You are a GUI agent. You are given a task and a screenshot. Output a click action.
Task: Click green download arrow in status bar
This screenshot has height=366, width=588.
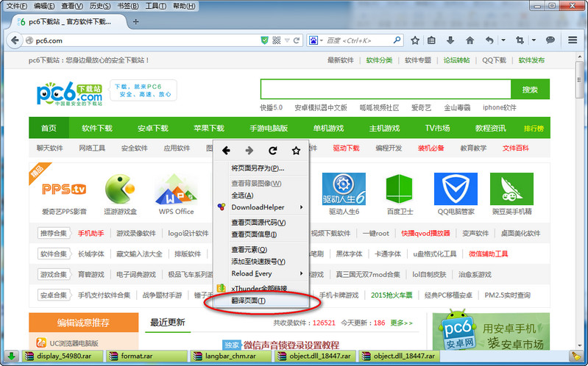click(x=12, y=356)
